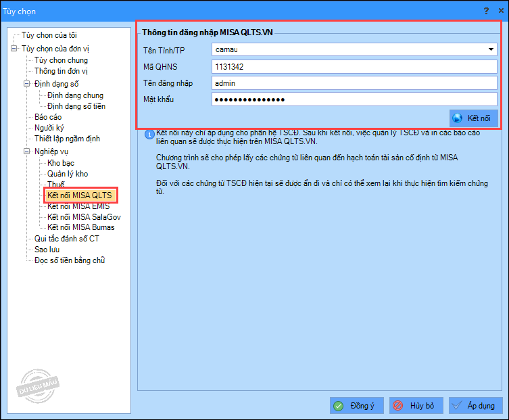Open the Tên Tỉnh/TP dropdown arrow

[491, 49]
